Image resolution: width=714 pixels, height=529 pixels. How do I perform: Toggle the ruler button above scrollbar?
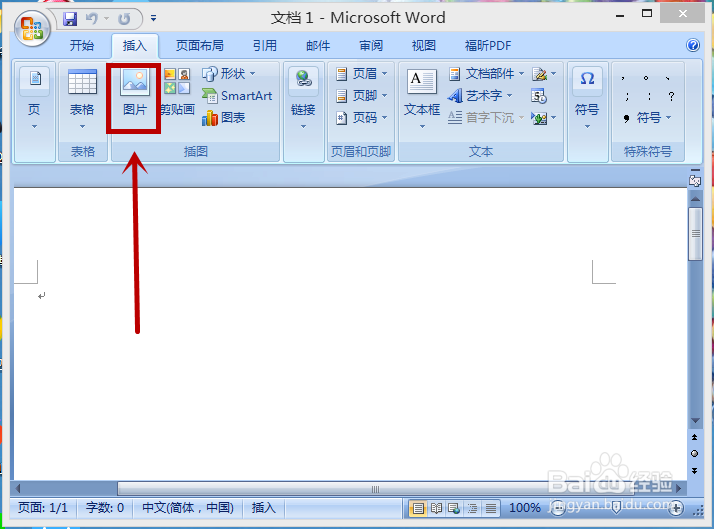(695, 181)
